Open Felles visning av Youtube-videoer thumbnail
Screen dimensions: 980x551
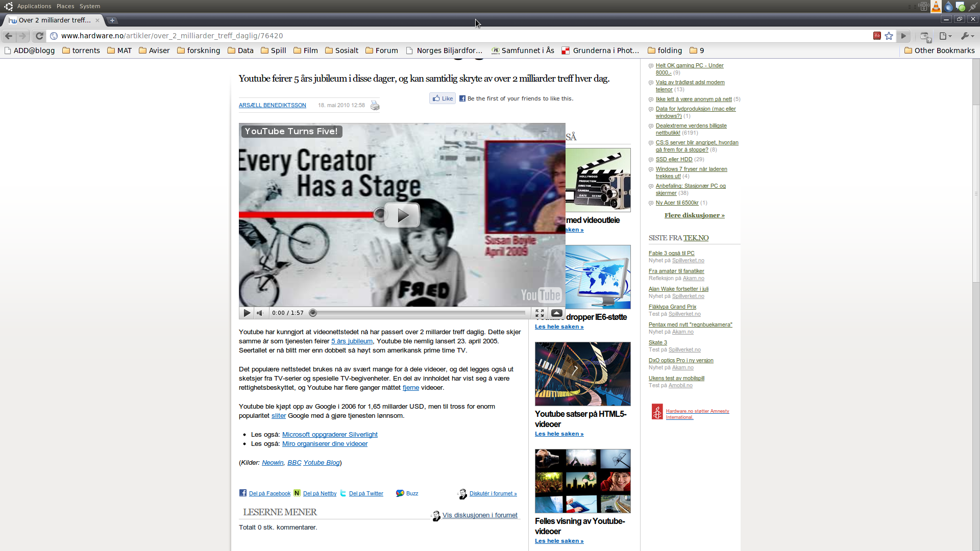582,481
